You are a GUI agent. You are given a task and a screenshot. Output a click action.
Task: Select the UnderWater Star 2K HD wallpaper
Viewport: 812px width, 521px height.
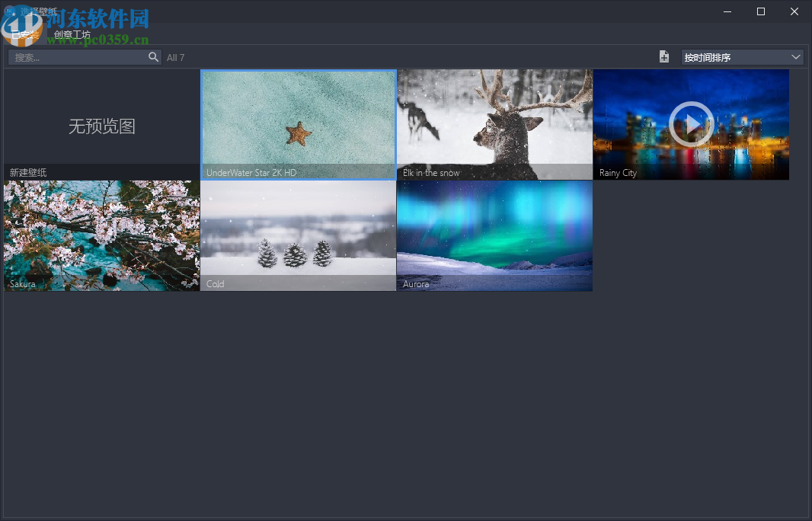click(299, 125)
